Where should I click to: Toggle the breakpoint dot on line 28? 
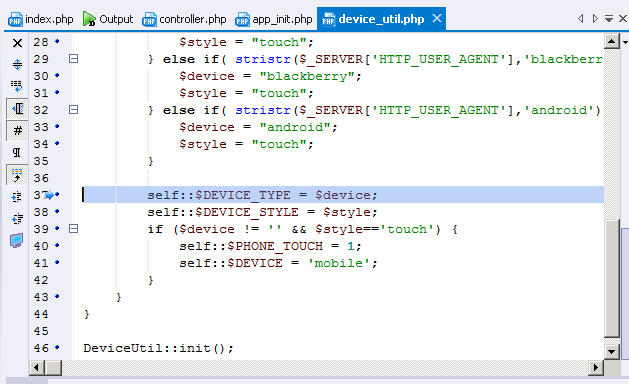(x=57, y=41)
